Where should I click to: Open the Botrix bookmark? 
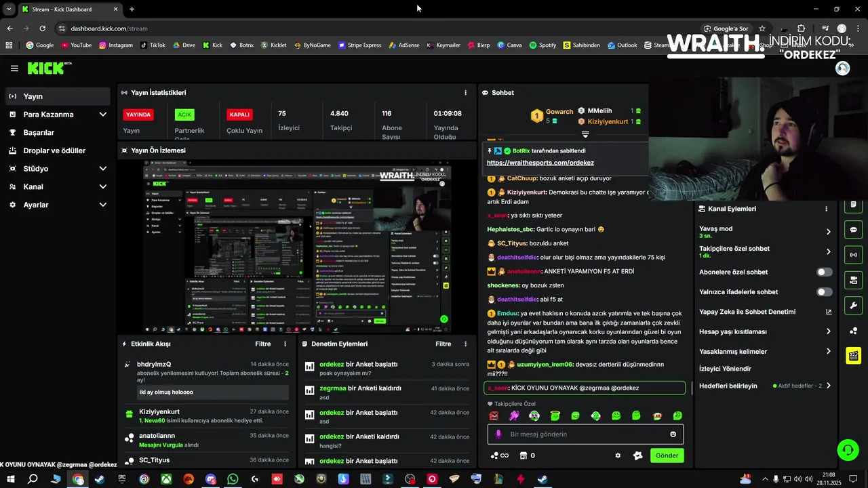click(x=241, y=45)
